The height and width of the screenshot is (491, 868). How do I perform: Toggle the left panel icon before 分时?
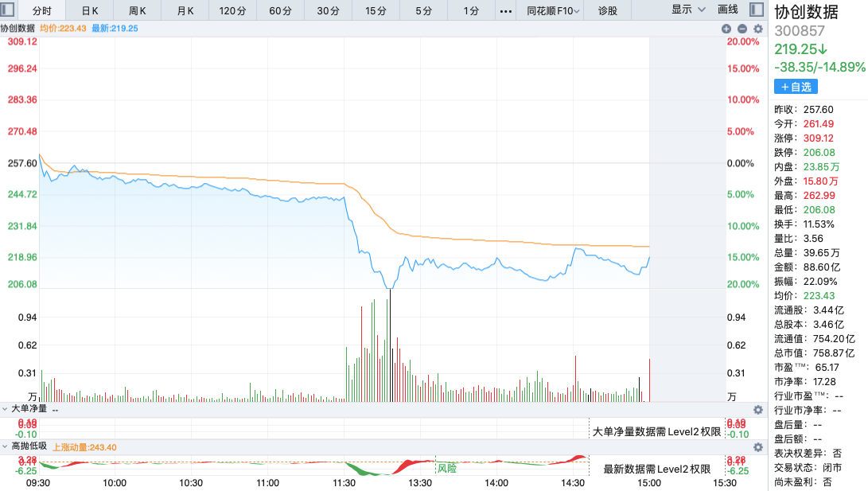(x=7, y=10)
